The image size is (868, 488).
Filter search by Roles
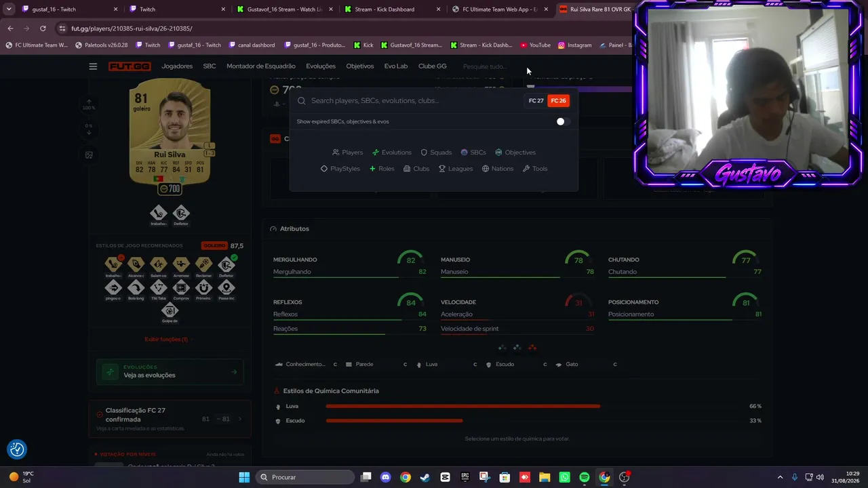point(382,169)
